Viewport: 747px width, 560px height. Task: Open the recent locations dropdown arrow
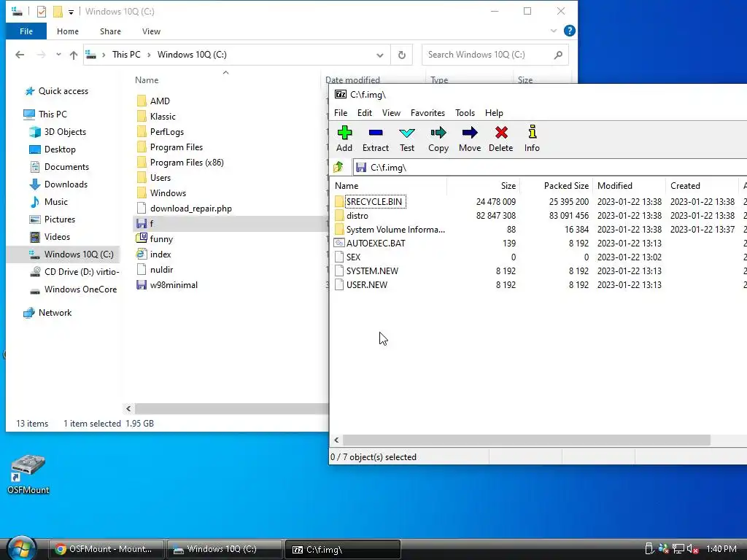58,54
